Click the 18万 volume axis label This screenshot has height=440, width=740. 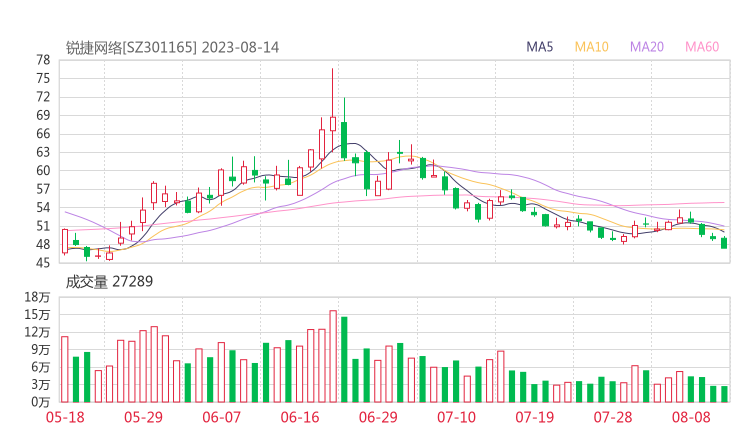37,297
